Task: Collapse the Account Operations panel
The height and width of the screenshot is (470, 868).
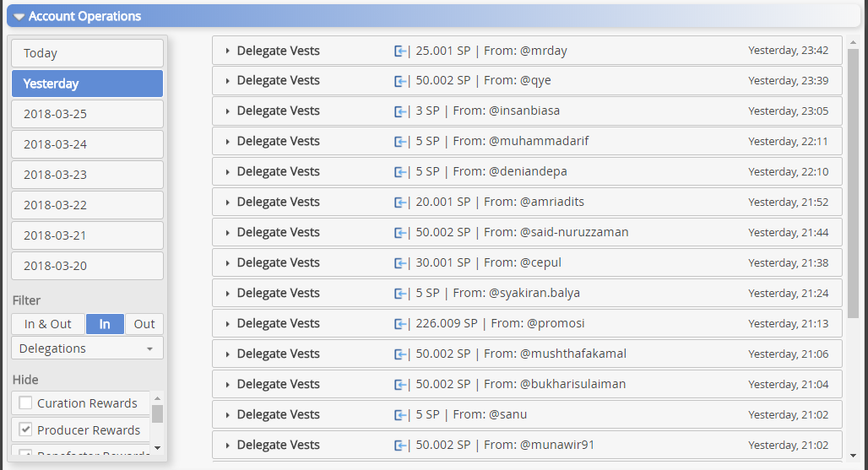Action: pyautogui.click(x=19, y=17)
